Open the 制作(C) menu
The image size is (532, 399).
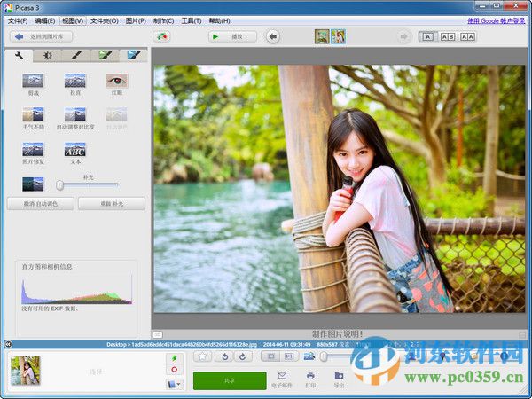tap(163, 21)
